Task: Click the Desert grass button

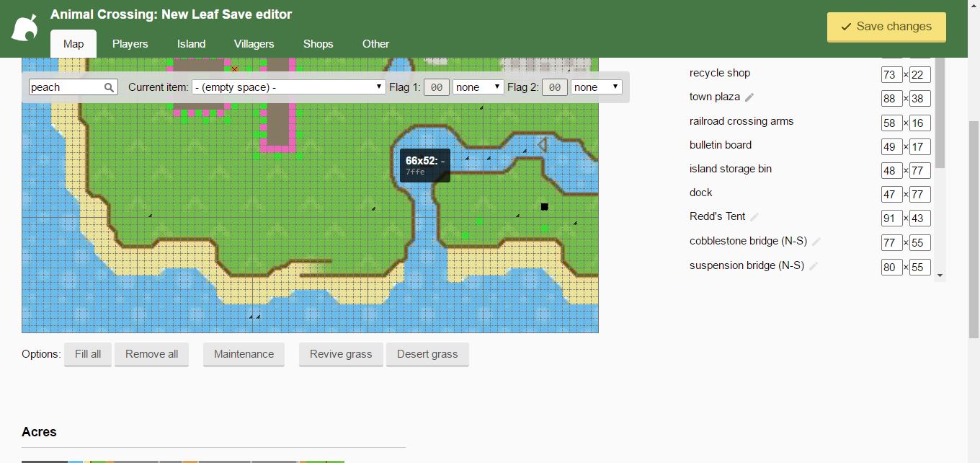Action: tap(427, 354)
